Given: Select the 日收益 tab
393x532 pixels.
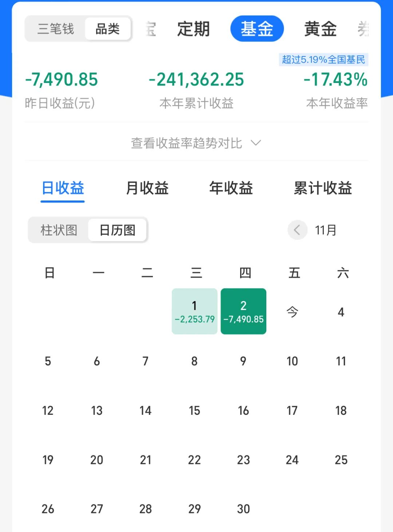Looking at the screenshot, I should click(63, 188).
